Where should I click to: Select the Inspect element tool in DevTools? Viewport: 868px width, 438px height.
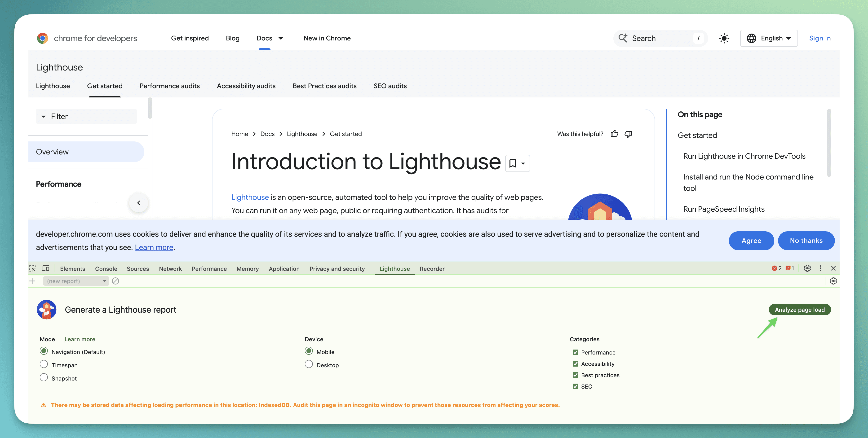(32, 268)
